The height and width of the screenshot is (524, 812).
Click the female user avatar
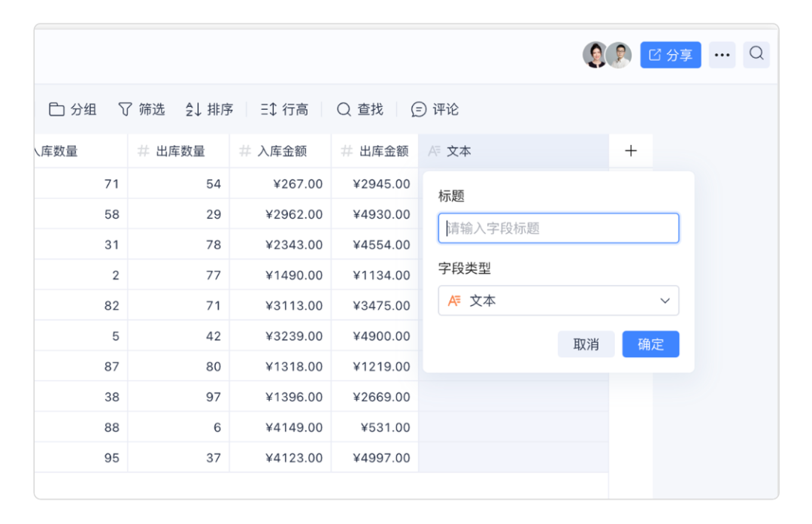click(595, 55)
